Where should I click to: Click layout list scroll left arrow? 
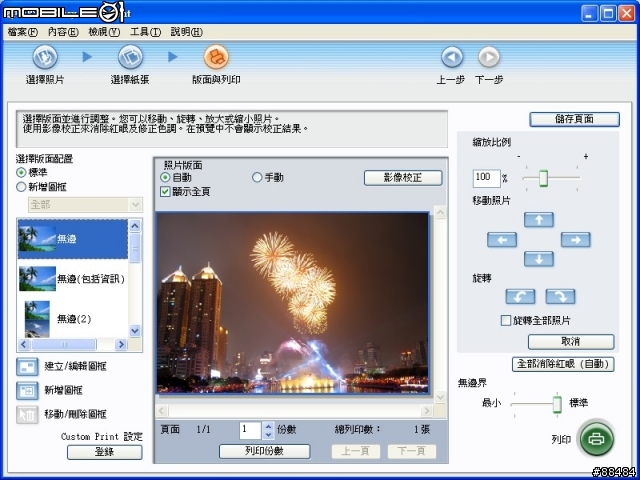coord(24,345)
